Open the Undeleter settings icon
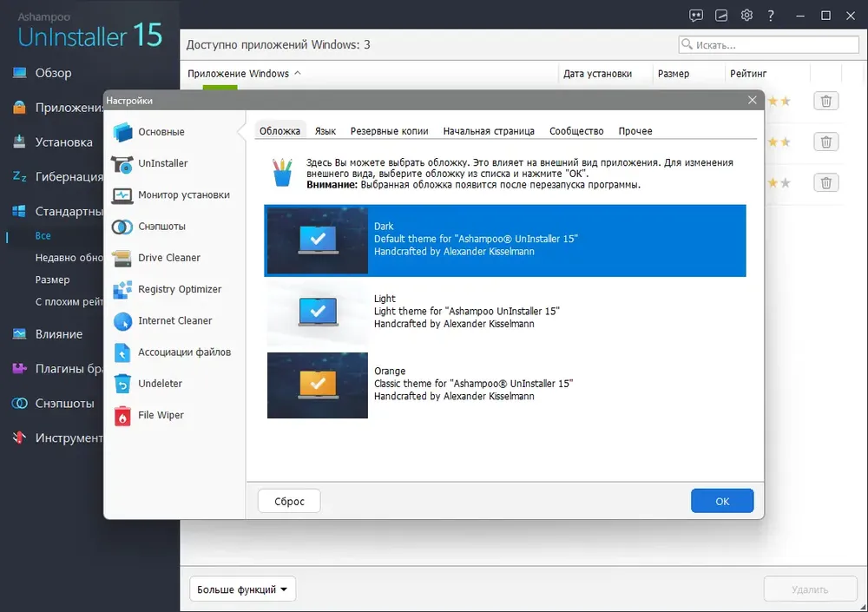Screen dimensions: 868x612 (122, 384)
